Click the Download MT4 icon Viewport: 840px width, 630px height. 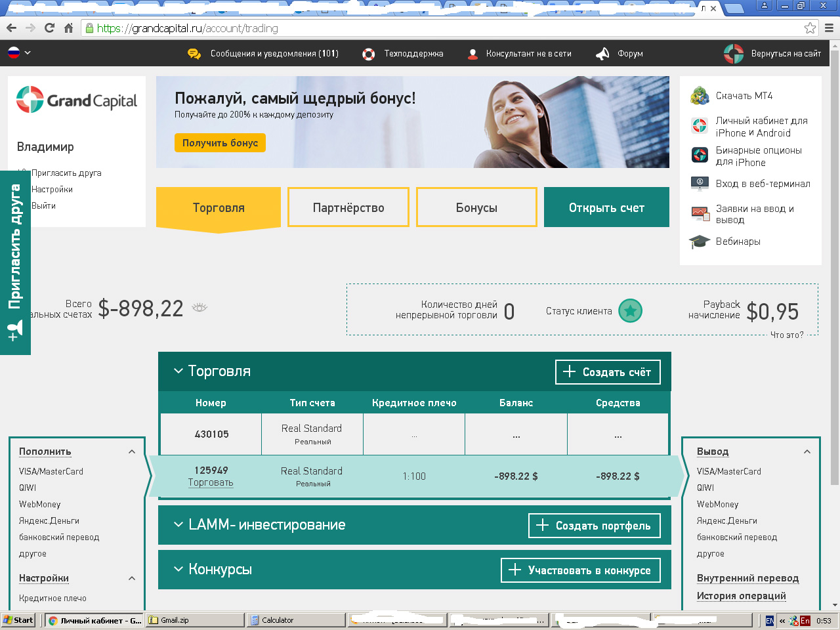700,96
